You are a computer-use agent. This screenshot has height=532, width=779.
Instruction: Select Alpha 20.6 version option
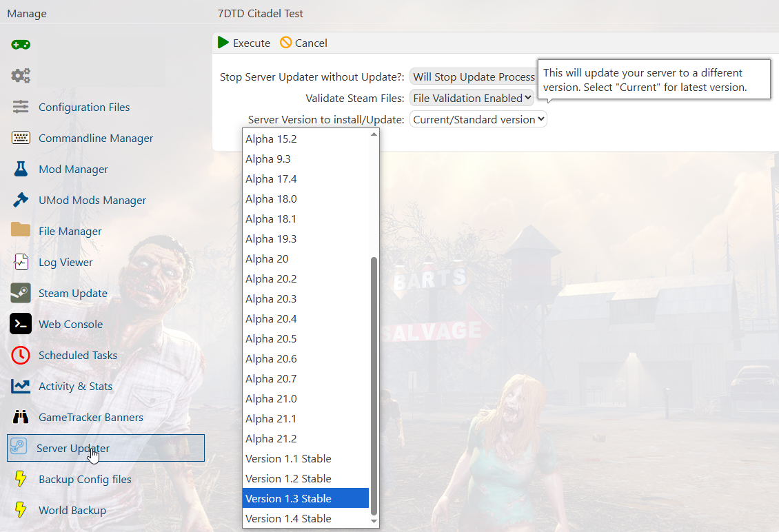click(x=305, y=358)
